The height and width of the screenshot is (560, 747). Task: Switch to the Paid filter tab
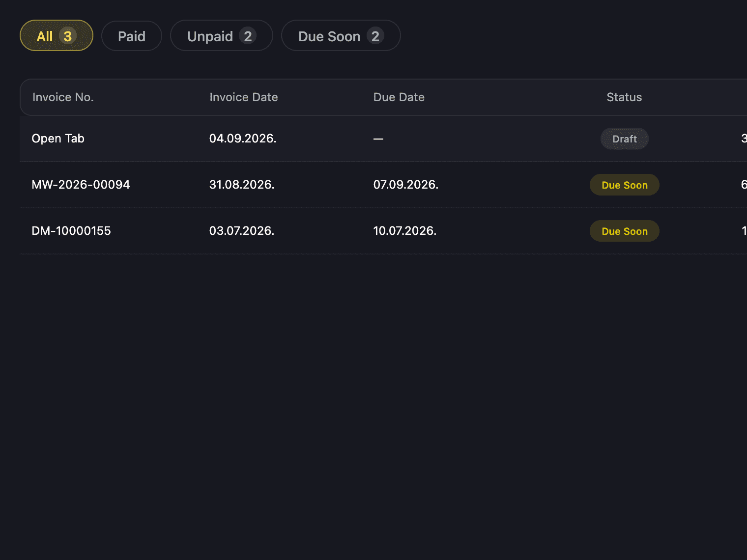click(x=132, y=35)
